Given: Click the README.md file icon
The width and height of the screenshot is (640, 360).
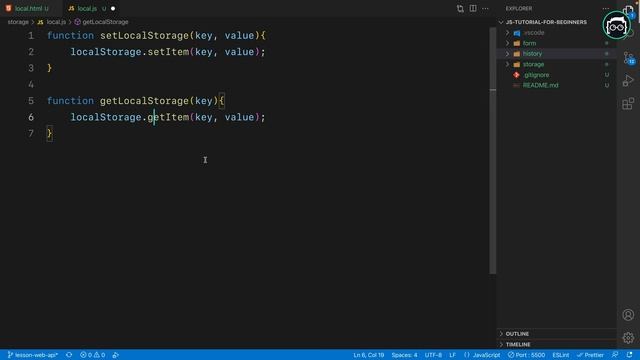Looking at the screenshot, I should click(x=516, y=86).
